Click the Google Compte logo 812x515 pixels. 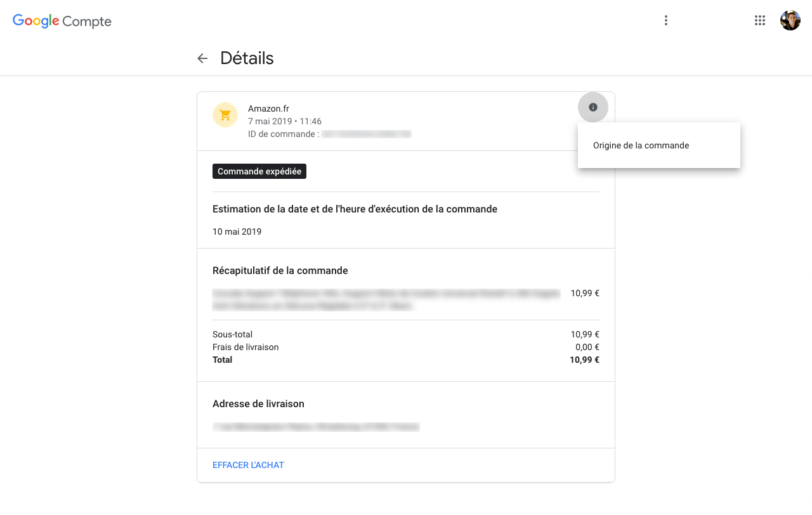pos(62,21)
